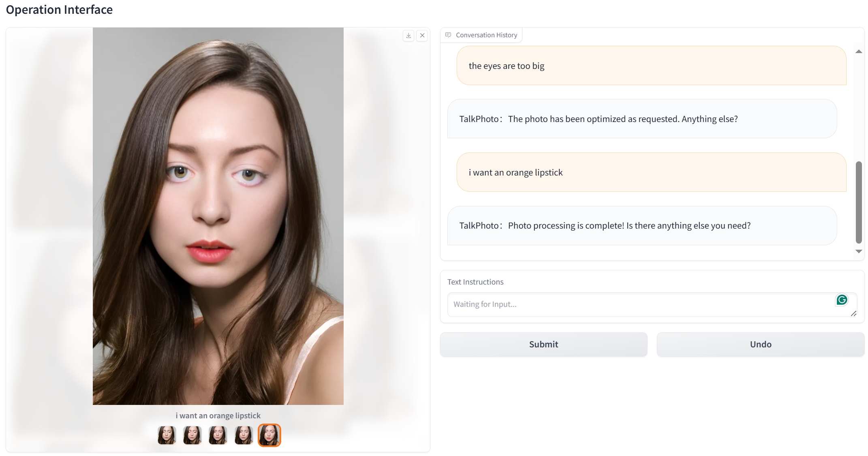
Task: Click the large portrait preview image
Action: click(218, 216)
